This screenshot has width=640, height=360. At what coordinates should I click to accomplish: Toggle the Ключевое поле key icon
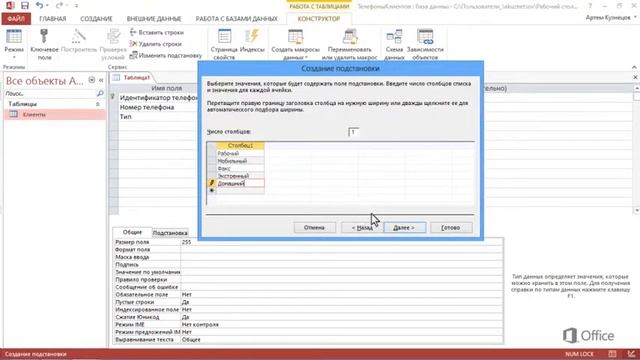coord(44,44)
